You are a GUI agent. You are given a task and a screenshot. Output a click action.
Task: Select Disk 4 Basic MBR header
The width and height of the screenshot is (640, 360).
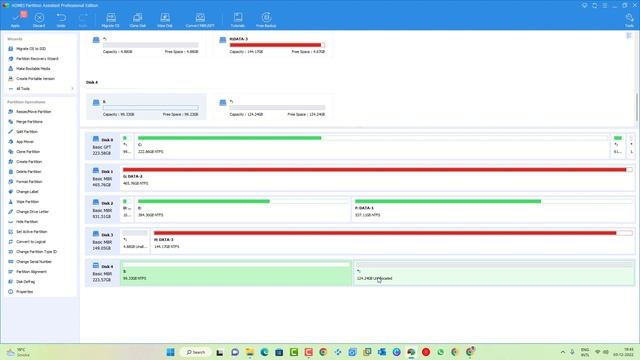(102, 273)
